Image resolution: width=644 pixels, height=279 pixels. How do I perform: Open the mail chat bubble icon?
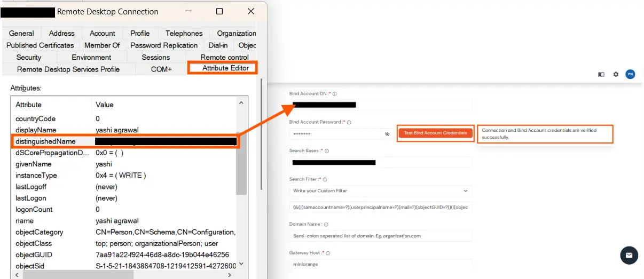pyautogui.click(x=629, y=255)
